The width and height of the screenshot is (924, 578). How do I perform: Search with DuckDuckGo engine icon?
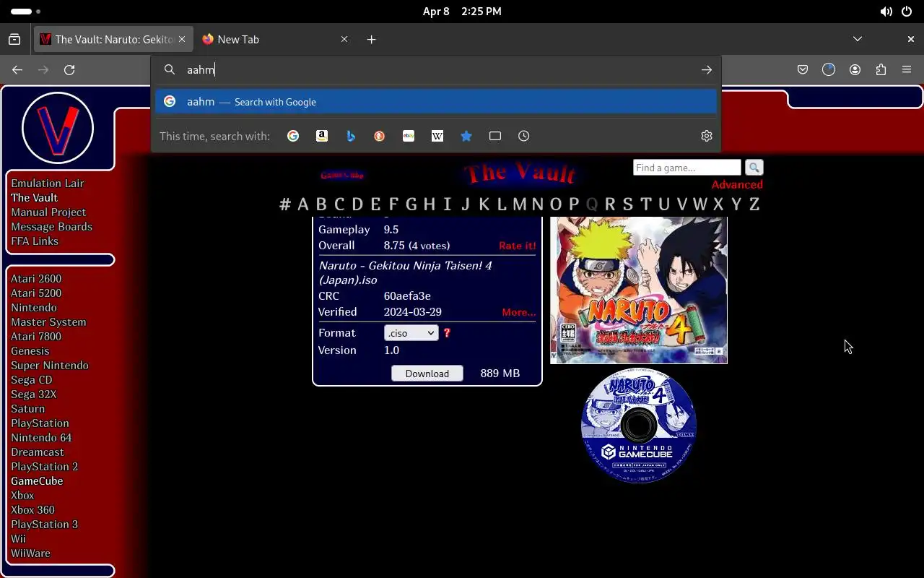(x=380, y=136)
